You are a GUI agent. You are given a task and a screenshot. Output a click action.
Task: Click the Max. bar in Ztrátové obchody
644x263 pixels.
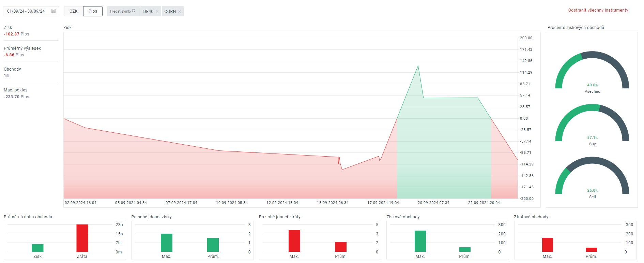tap(547, 245)
